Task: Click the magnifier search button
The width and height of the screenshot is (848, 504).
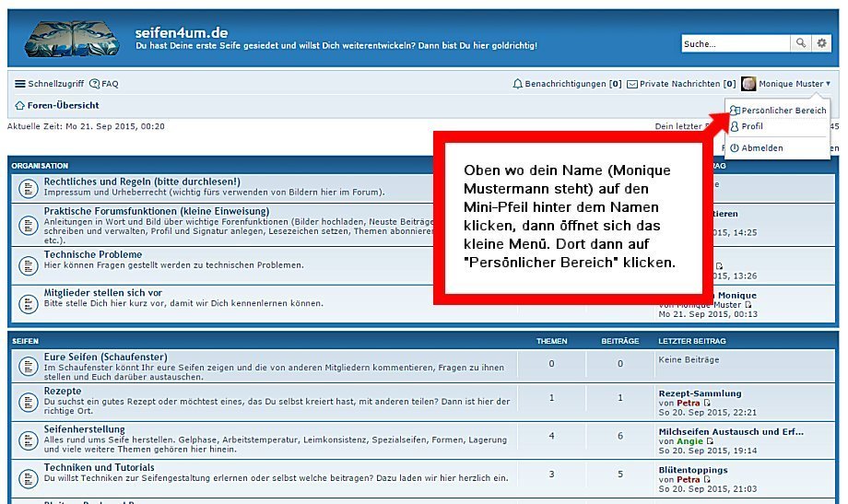Action: click(x=802, y=43)
